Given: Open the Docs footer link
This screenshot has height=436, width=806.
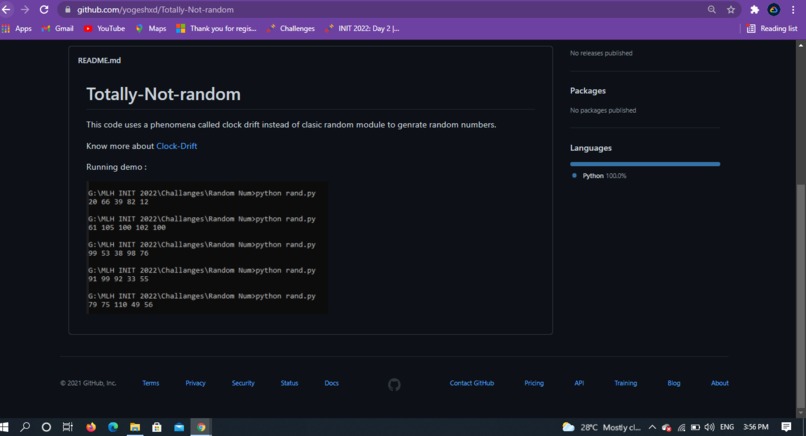Looking at the screenshot, I should [x=332, y=383].
